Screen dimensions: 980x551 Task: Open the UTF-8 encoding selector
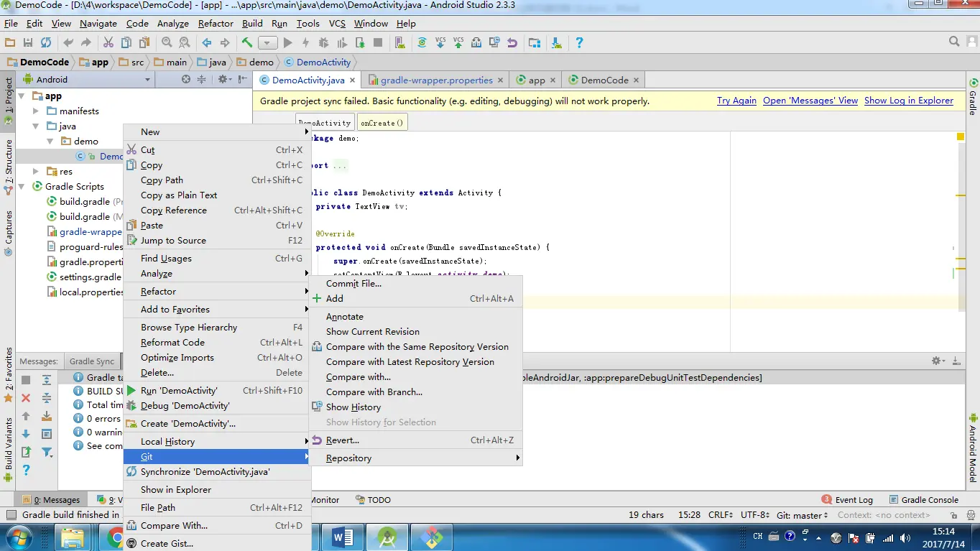click(x=756, y=515)
